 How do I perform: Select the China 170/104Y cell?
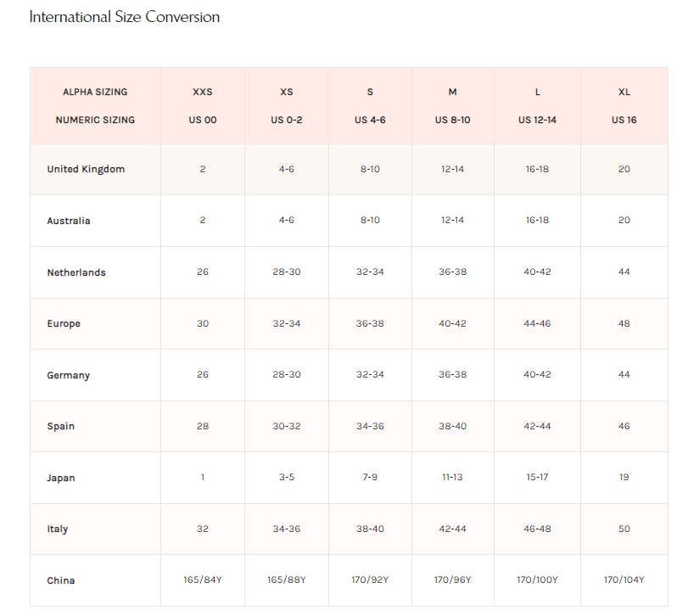(x=624, y=580)
